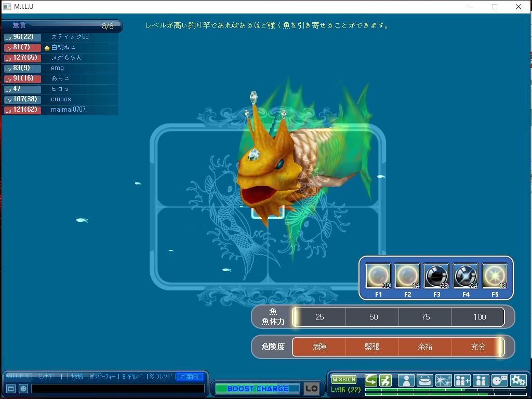Activate the F3 skill icon
Viewport: 532px width, 399px height.
(x=436, y=276)
